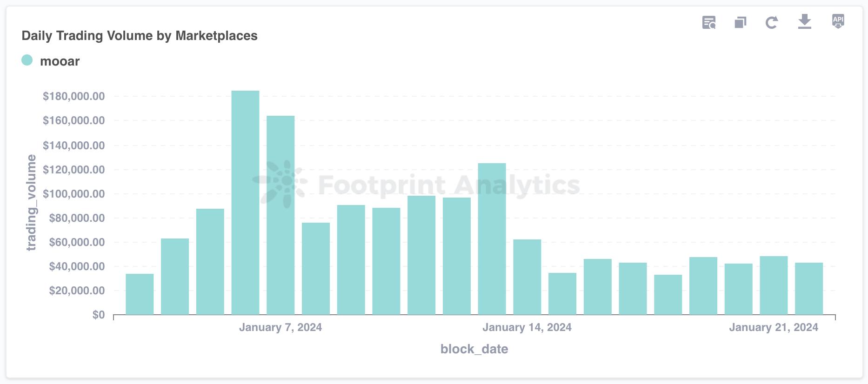Select the second tallest bar near $160,000

[280, 215]
